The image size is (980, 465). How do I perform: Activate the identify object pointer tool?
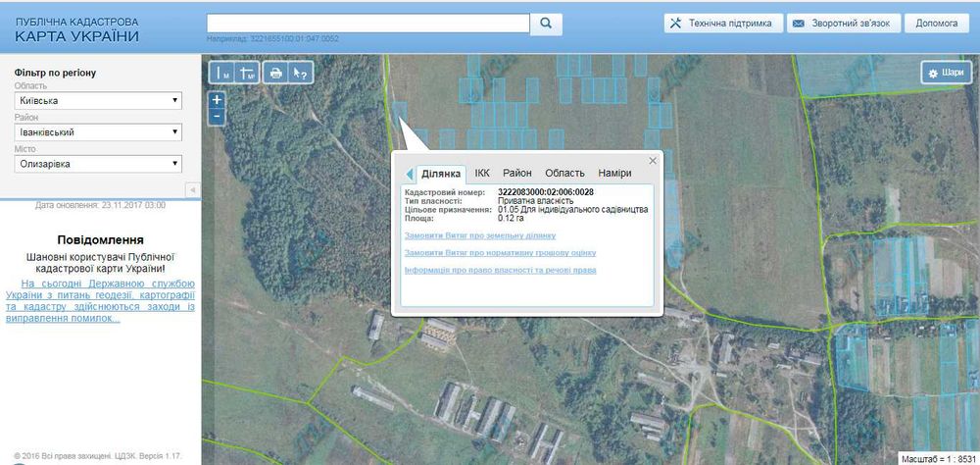(300, 73)
